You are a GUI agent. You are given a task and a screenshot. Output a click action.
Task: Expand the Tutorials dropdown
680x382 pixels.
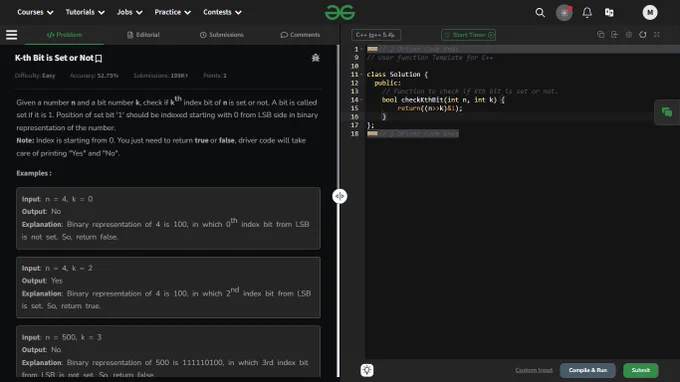85,13
